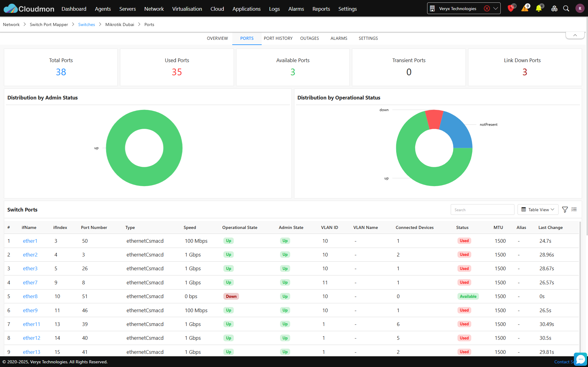Open the ether8 port link
This screenshot has width=588, height=367.
30,296
